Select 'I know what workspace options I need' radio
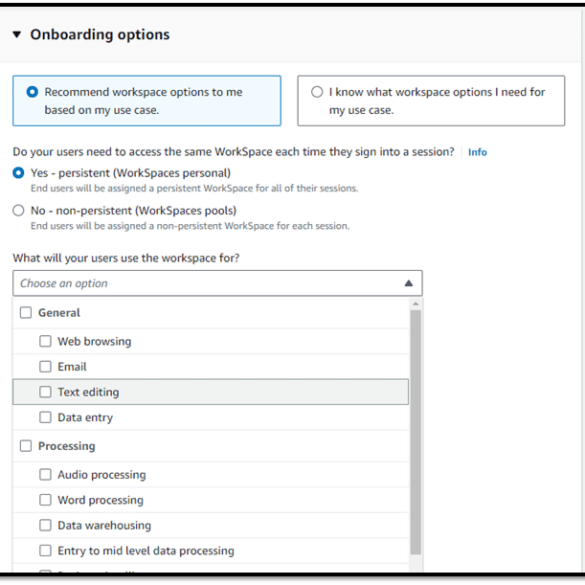 click(317, 92)
